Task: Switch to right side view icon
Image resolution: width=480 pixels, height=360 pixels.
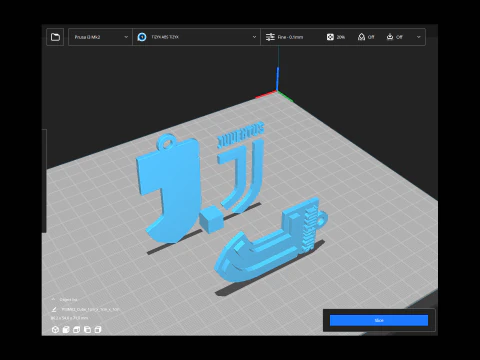Action: pos(98,330)
